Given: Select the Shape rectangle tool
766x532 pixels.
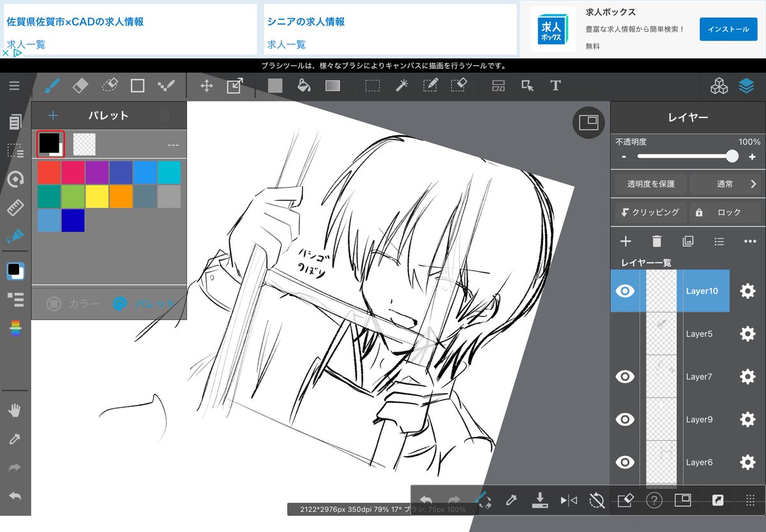Looking at the screenshot, I should (x=137, y=85).
